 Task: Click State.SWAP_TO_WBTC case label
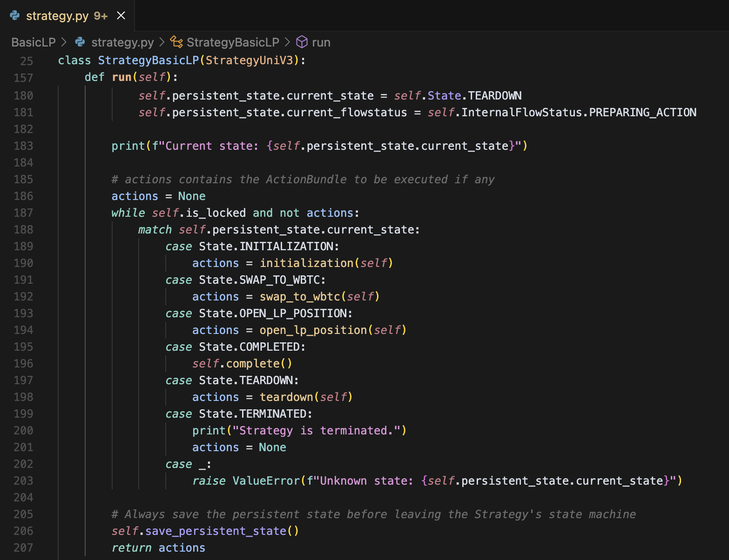coord(259,280)
